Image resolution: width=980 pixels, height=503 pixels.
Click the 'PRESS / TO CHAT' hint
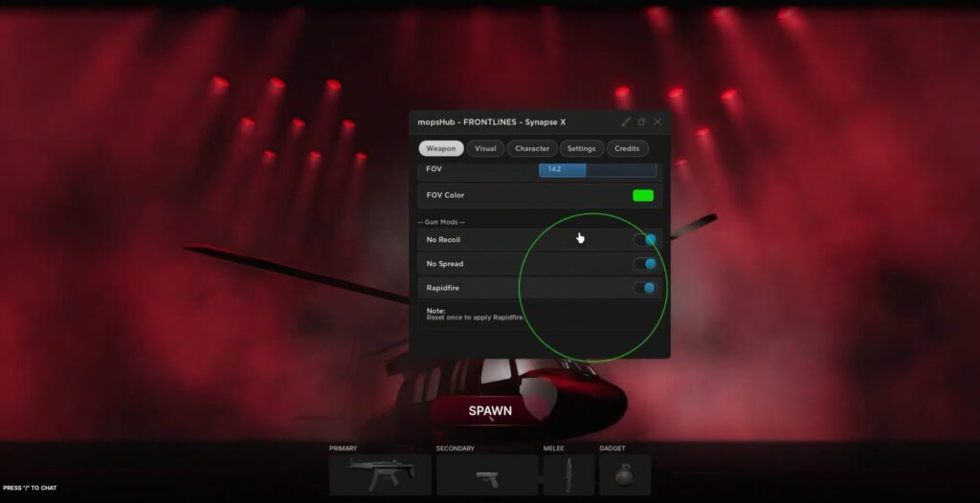click(x=30, y=488)
